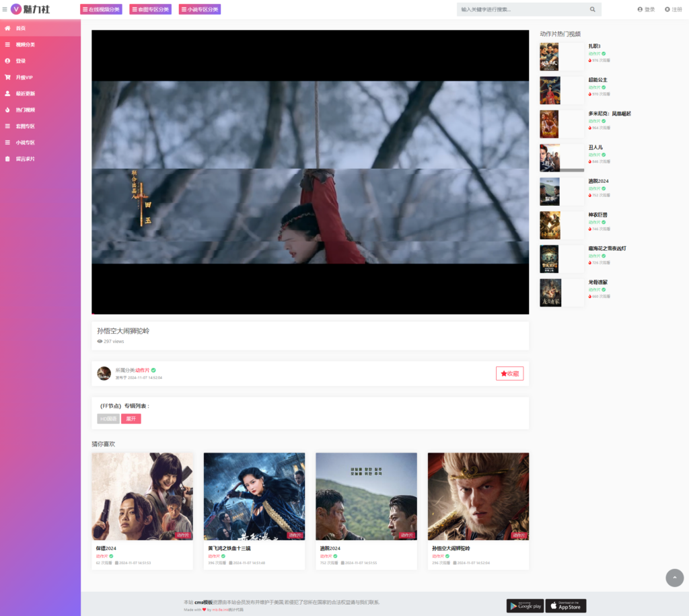This screenshot has width=689, height=616.
Task: Click the flame icon under 霜海花之雪夜凶灯
Action: 589,262
